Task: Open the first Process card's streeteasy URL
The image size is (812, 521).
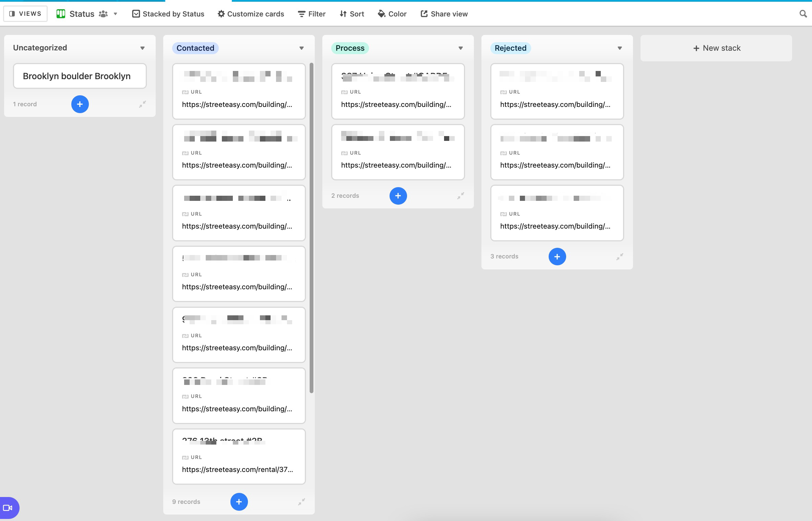Action: pyautogui.click(x=396, y=105)
